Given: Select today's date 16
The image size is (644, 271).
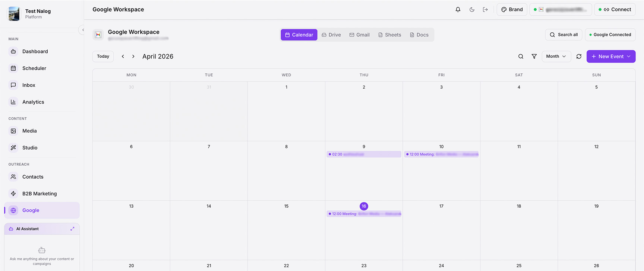Looking at the screenshot, I should (x=364, y=206).
